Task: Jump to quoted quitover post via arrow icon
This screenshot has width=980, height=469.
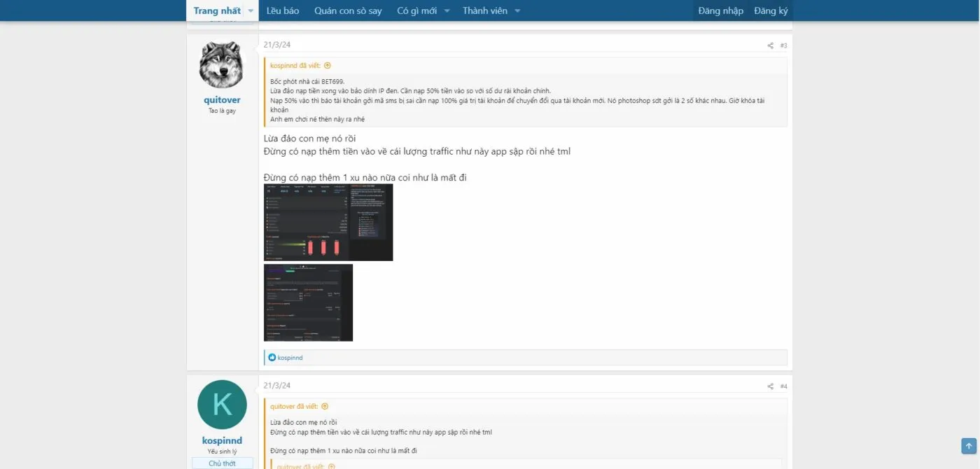Action: (324, 407)
